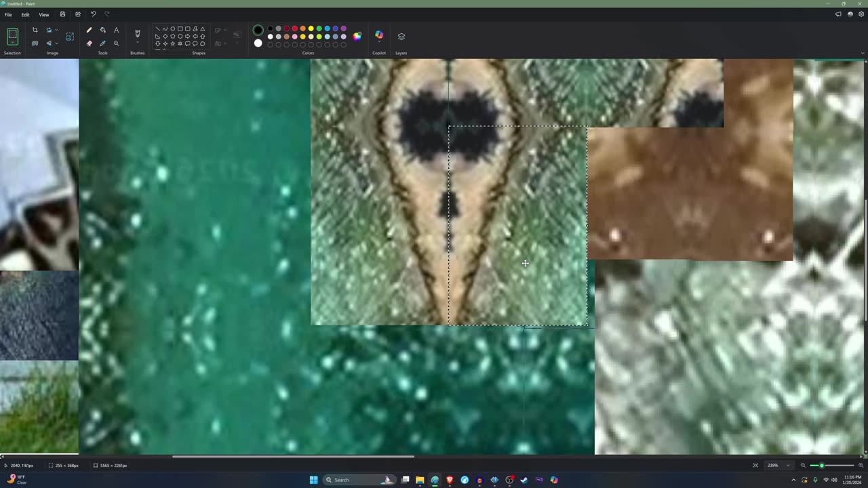Open the Copilot menu
868x488 pixels.
(379, 35)
